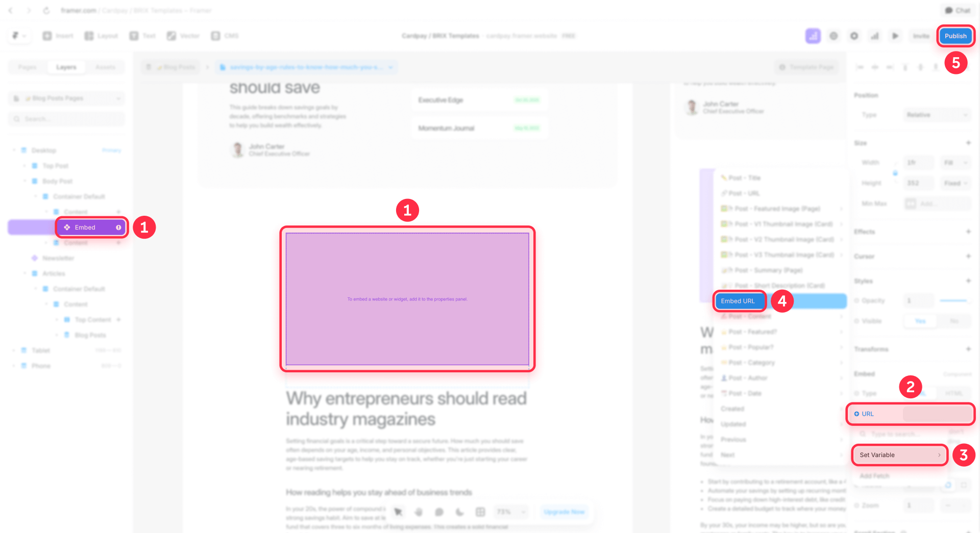980x533 pixels.
Task: Expand the Tablet breakpoint layer
Action: pos(14,350)
